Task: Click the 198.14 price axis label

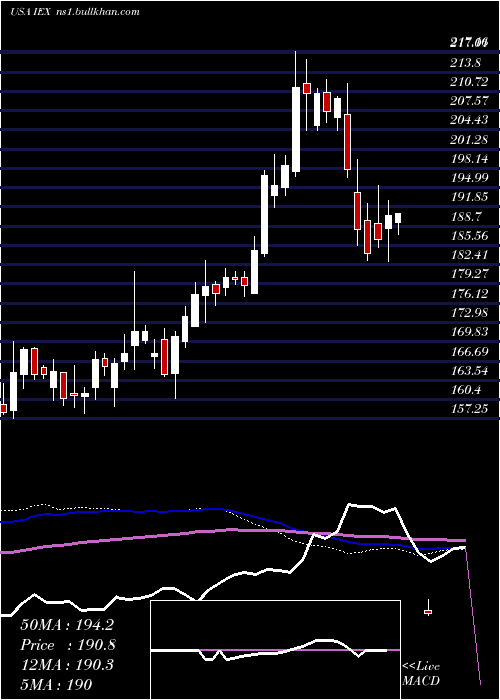Action: point(469,159)
